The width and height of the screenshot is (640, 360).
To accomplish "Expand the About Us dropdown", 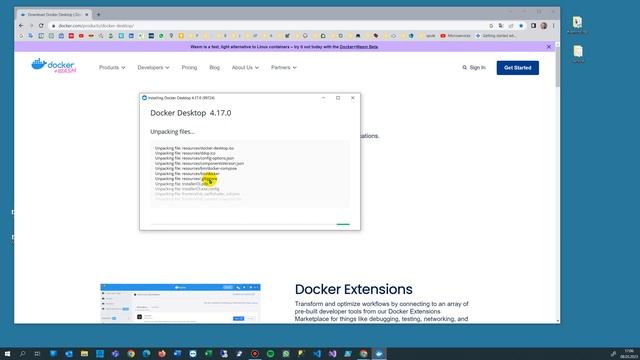I will point(245,67).
